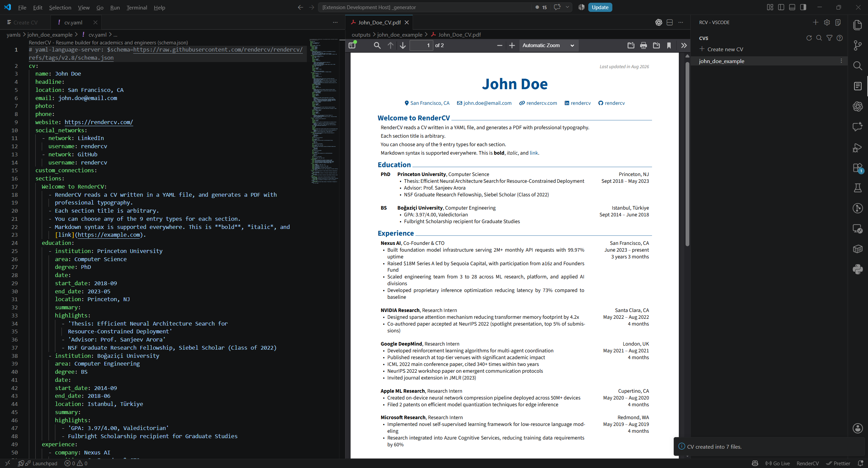Search within the CVS panel
The image size is (868, 468).
click(819, 38)
